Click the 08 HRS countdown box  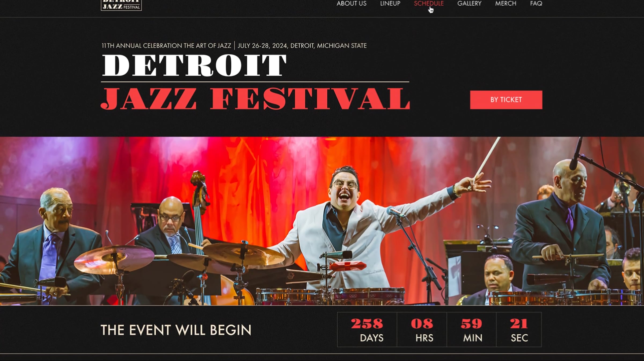(x=422, y=330)
